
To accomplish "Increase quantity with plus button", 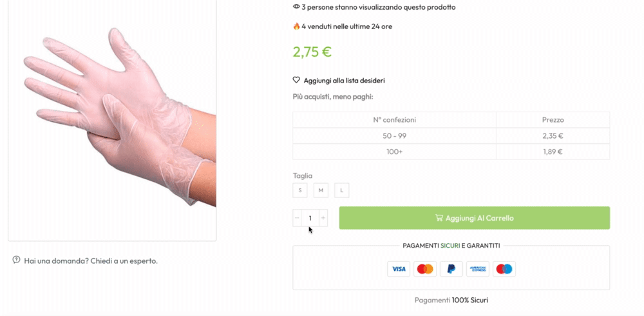I will [x=323, y=218].
